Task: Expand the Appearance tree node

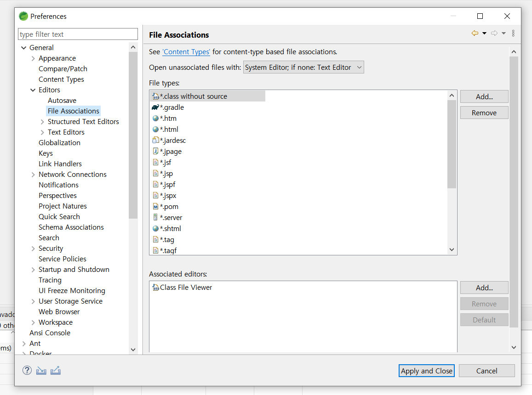Action: (x=33, y=58)
